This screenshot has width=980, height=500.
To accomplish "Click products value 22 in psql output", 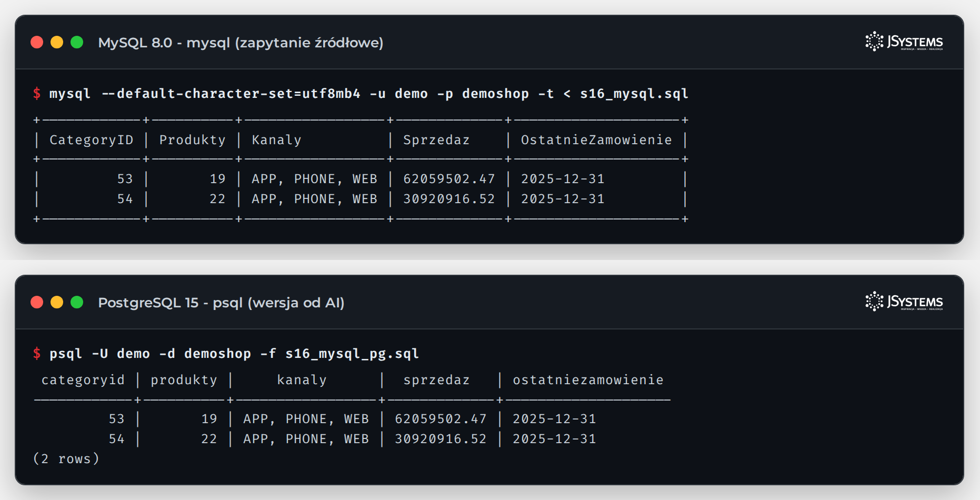I will pyautogui.click(x=209, y=439).
